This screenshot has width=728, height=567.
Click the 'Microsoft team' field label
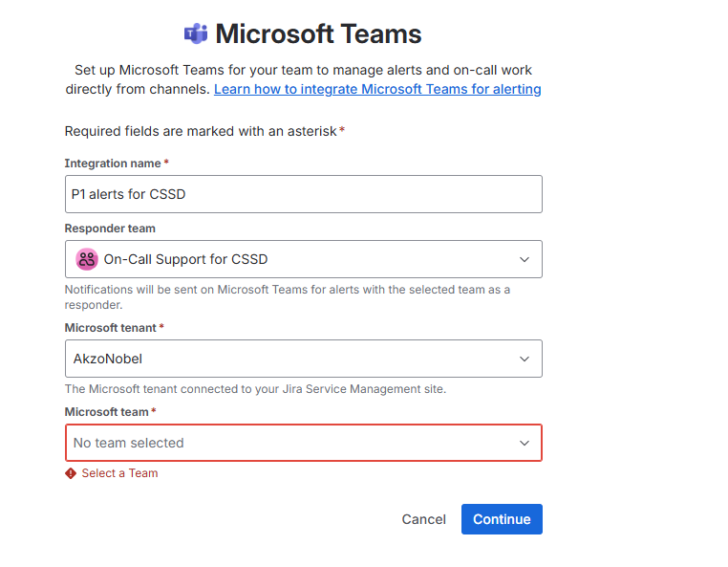point(106,412)
